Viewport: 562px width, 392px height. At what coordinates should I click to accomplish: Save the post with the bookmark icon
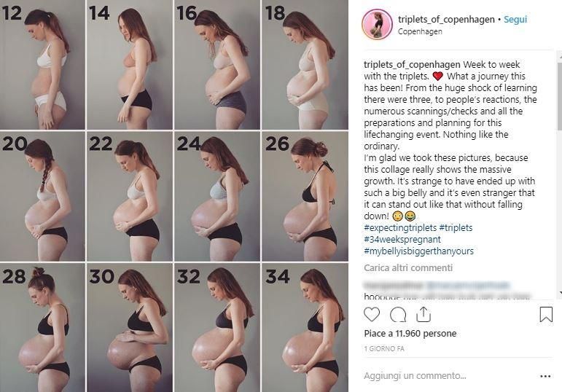click(x=546, y=314)
